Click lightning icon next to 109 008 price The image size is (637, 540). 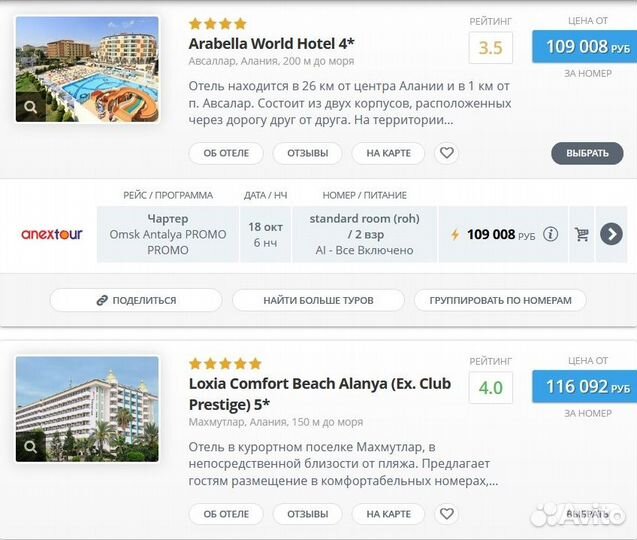tap(455, 235)
